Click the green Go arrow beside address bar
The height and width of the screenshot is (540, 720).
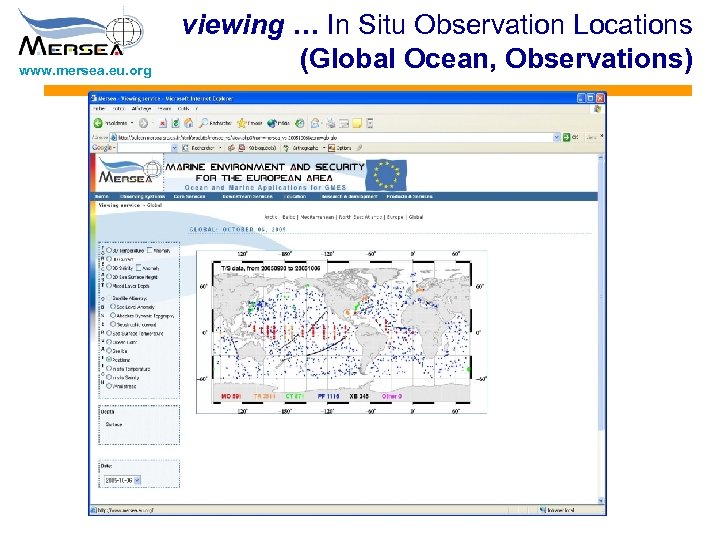tap(566, 137)
